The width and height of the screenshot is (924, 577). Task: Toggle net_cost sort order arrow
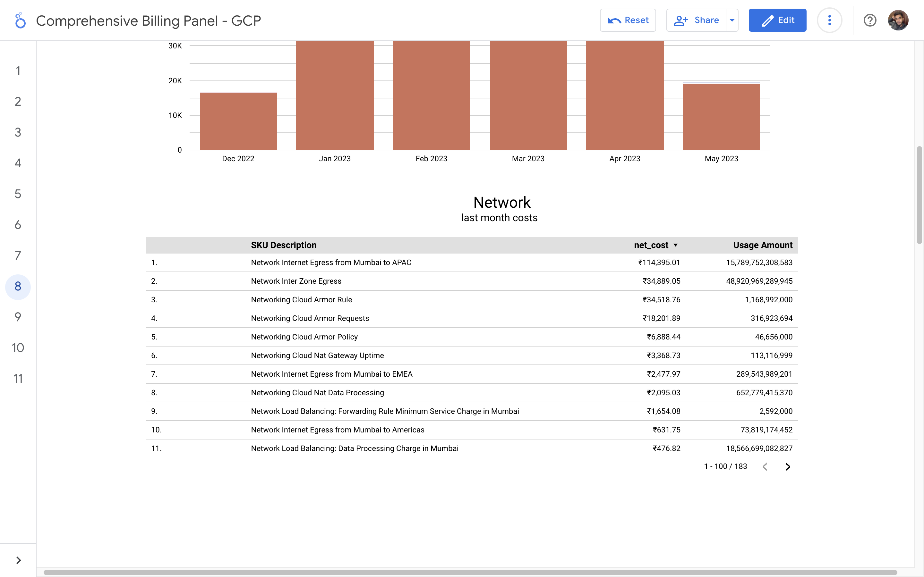click(x=675, y=245)
